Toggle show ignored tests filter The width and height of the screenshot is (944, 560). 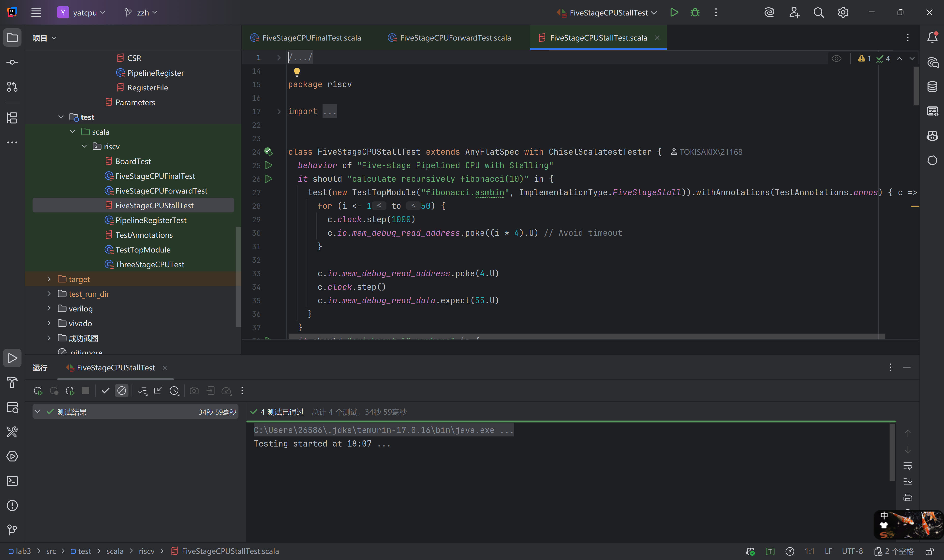(122, 391)
